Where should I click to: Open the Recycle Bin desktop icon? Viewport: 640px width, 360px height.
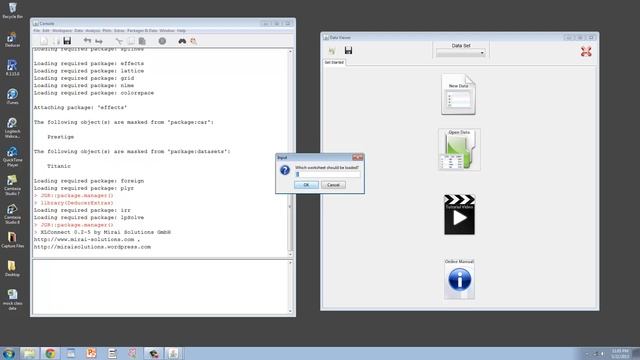(12, 11)
